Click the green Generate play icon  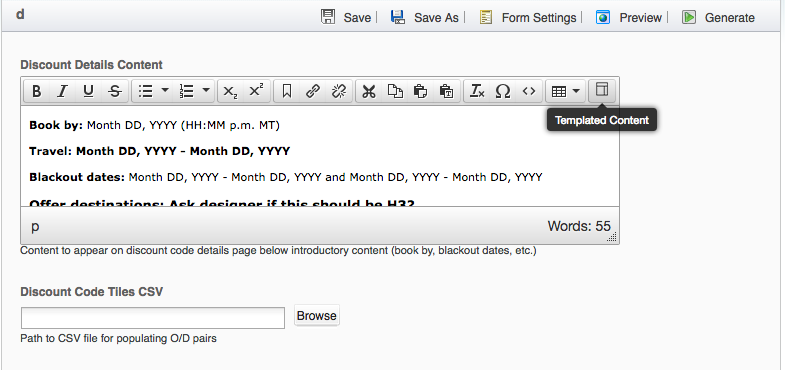[x=689, y=18]
